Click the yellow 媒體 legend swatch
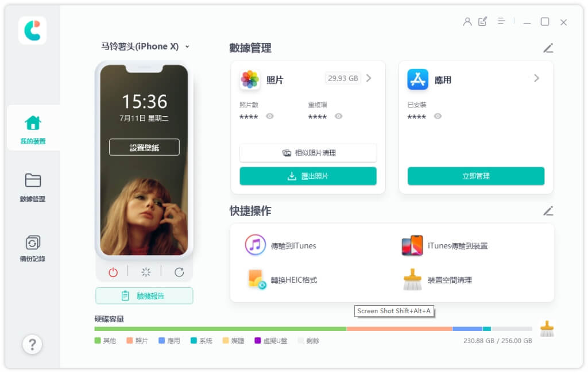Viewport: 588px width, 373px height. (225, 340)
